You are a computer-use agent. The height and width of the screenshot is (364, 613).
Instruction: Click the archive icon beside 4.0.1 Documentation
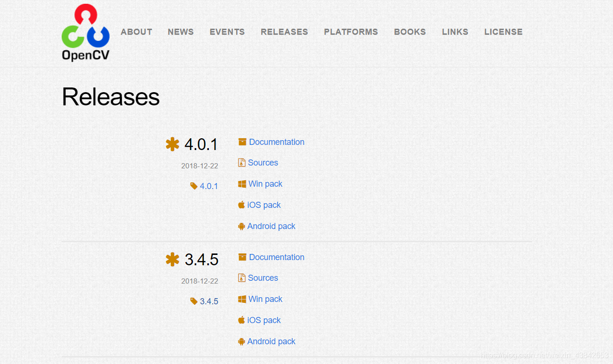(x=242, y=142)
